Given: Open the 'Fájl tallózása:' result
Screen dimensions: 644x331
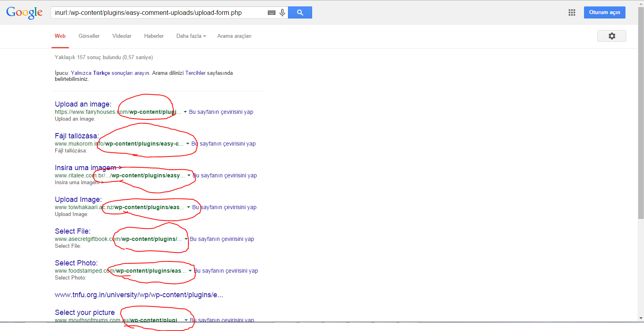Looking at the screenshot, I should pyautogui.click(x=77, y=136).
